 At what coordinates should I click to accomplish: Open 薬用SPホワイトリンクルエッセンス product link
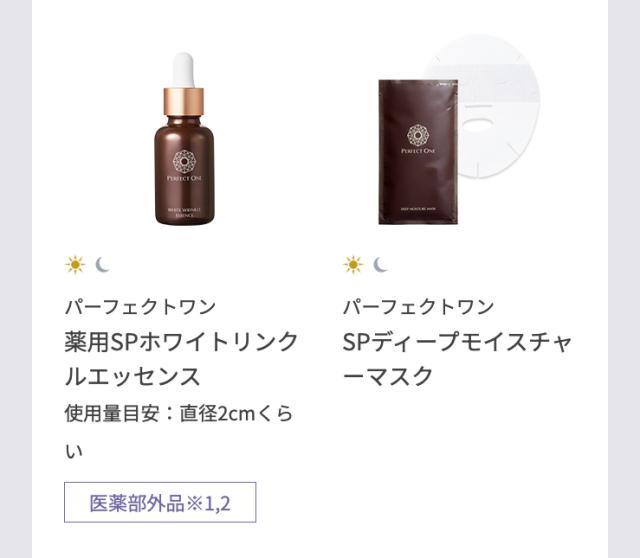[x=181, y=359]
